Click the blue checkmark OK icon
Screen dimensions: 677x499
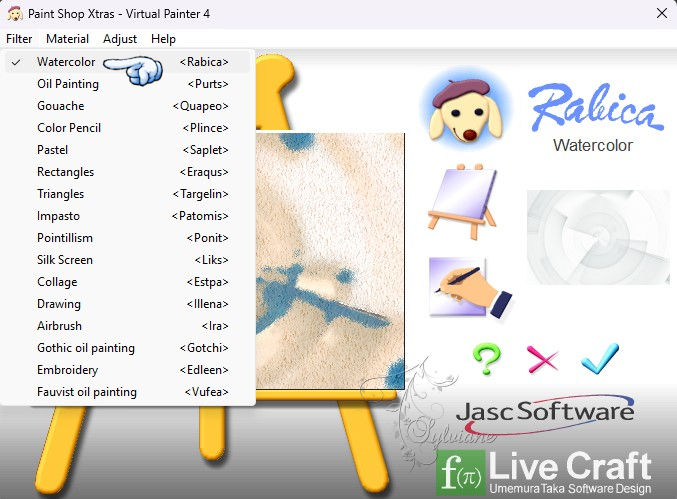pyautogui.click(x=600, y=358)
